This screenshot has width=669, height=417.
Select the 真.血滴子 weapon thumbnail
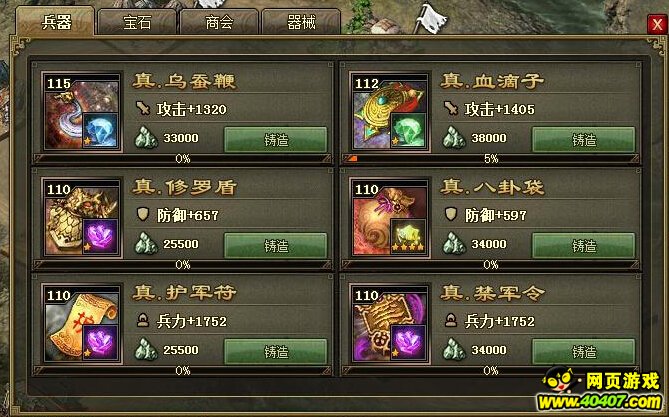[x=390, y=112]
